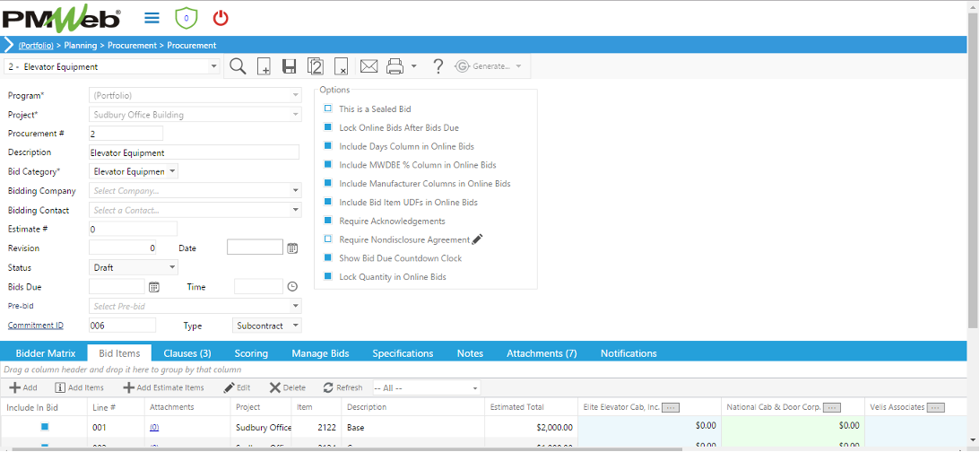This screenshot has width=980, height=452.
Task: Click the envelope email icon
Action: (x=369, y=66)
